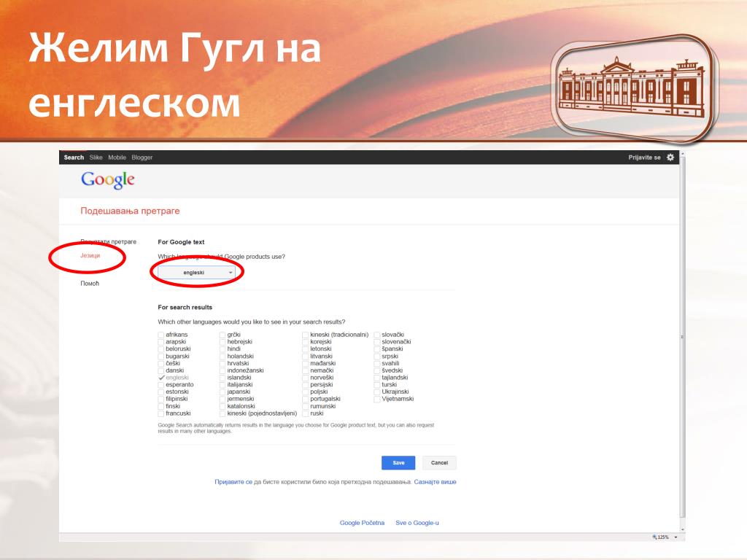Check the arapski checkbox
Image resolution: width=747 pixels, height=560 pixels.
[161, 342]
